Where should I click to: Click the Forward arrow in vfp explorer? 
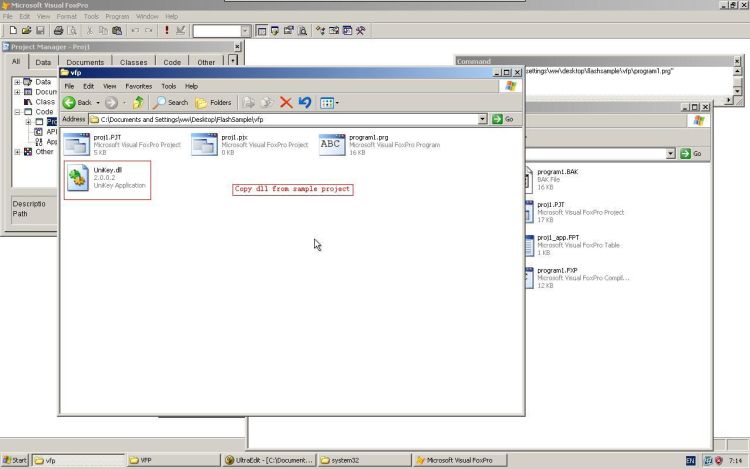tap(111, 102)
